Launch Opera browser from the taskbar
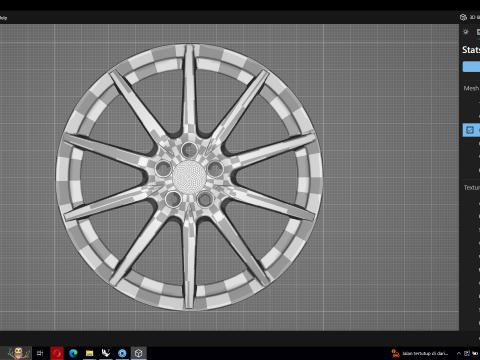Screen dimensions: 480x360 click(x=57, y=353)
